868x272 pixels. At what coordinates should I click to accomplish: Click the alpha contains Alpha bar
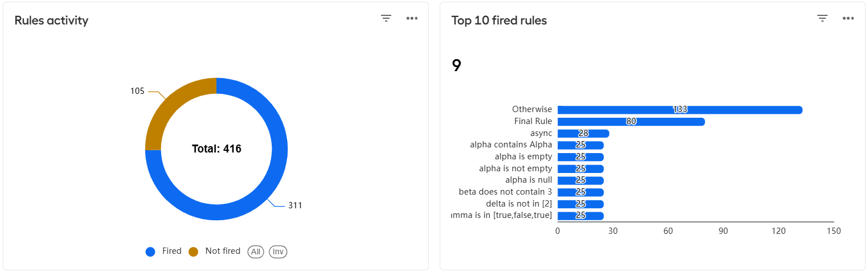click(580, 145)
